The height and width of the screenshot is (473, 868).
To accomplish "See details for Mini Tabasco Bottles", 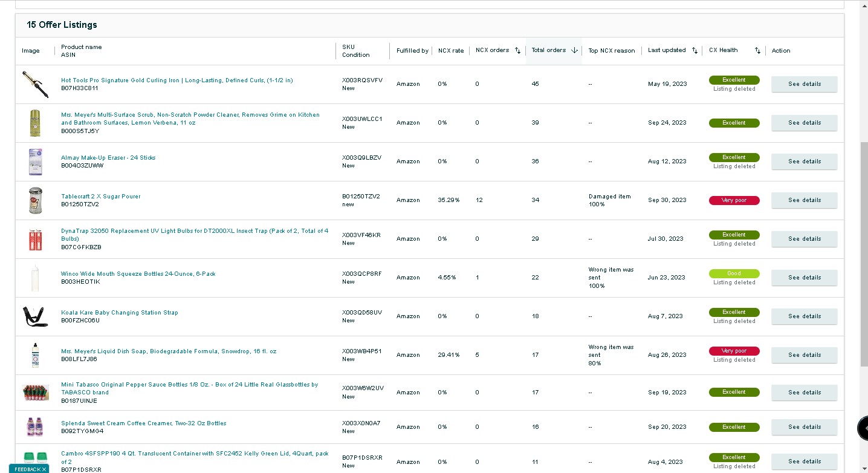I will click(804, 393).
